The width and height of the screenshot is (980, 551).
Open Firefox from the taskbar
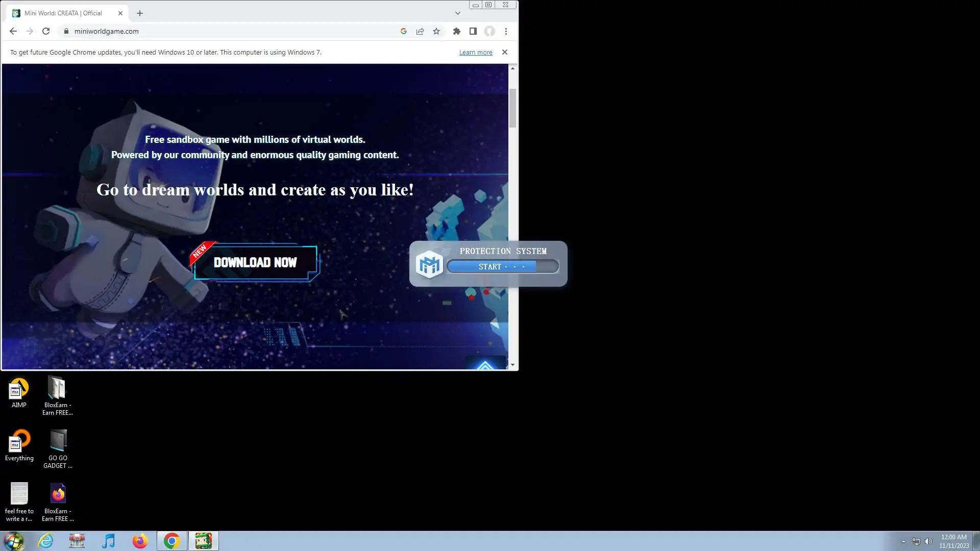click(140, 541)
